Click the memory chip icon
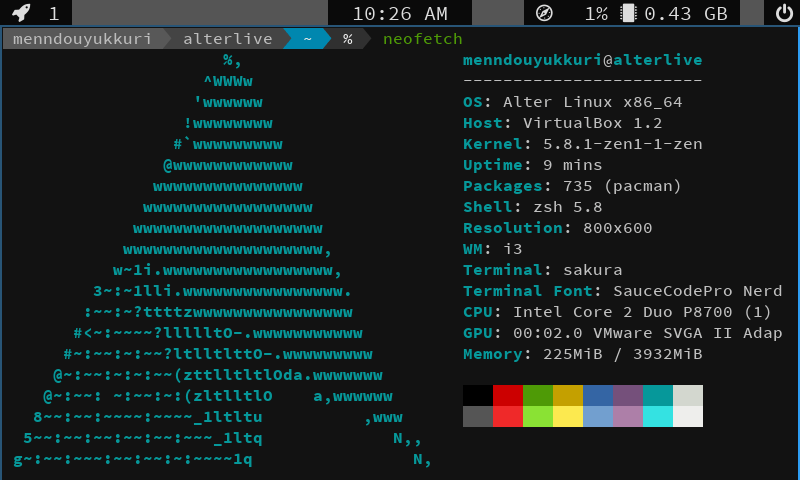 point(629,13)
